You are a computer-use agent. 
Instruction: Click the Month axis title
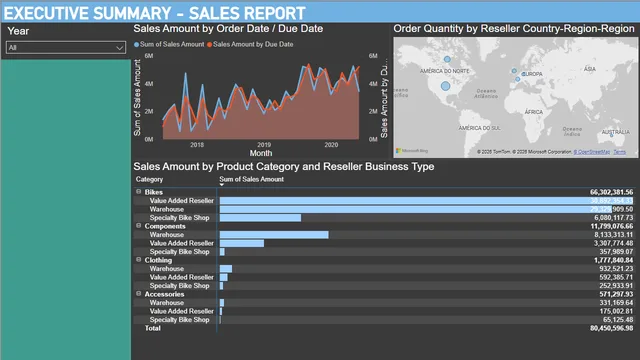click(x=261, y=153)
